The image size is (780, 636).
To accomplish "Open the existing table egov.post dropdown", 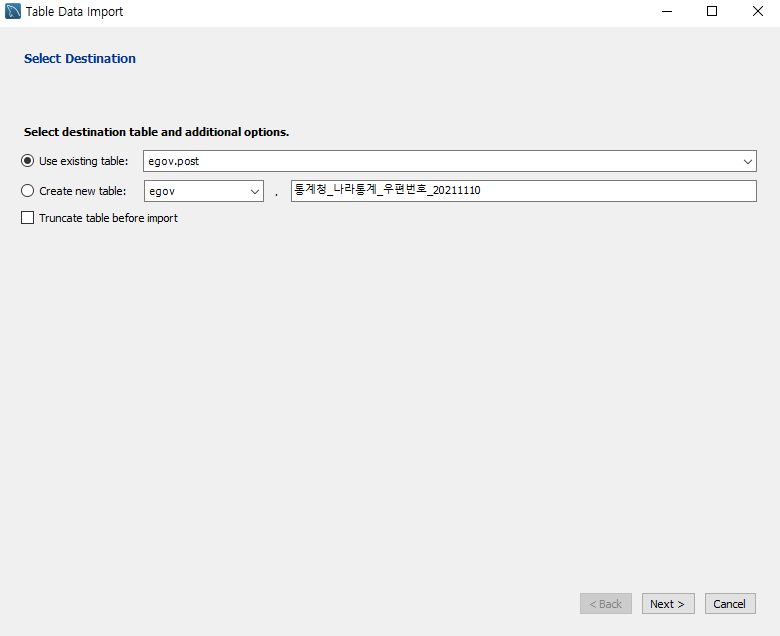I will pyautogui.click(x=450, y=161).
